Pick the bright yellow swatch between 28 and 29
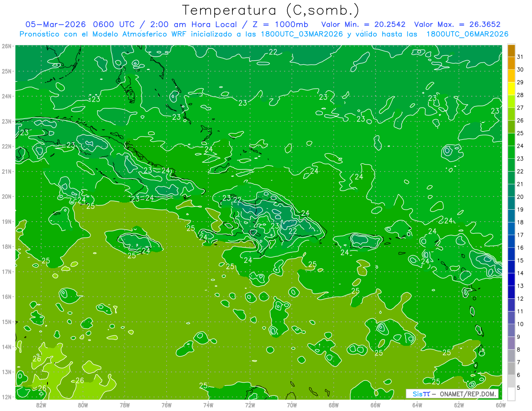 click(511, 89)
